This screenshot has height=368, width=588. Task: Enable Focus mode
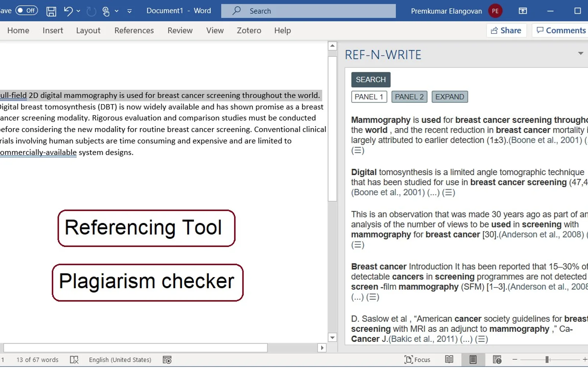[x=417, y=360]
